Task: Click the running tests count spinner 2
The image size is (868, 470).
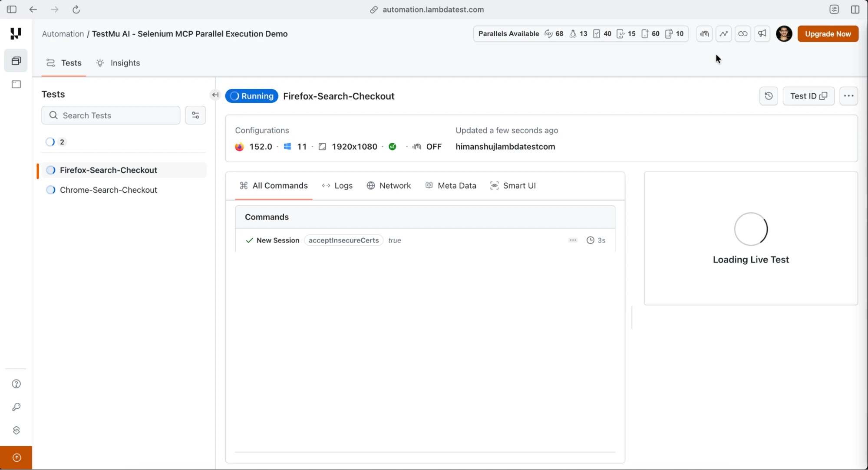Action: click(56, 142)
